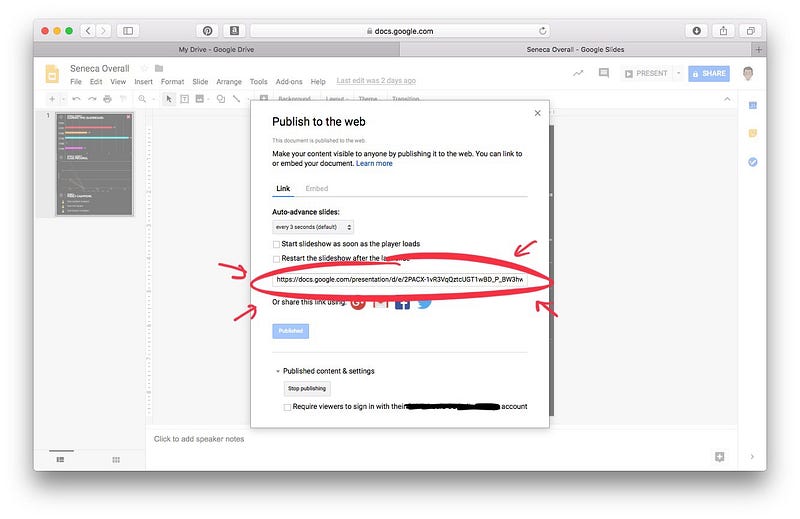
Task: Select the paint format tool
Action: click(122, 98)
